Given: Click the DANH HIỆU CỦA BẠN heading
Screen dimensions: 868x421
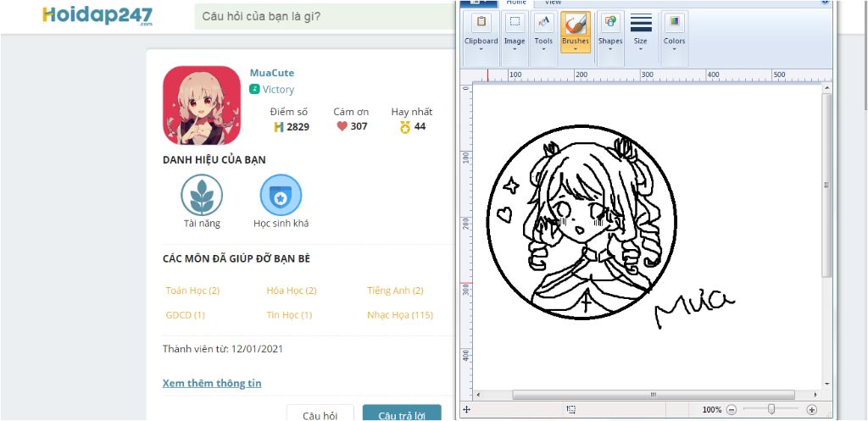Looking at the screenshot, I should (x=214, y=160).
